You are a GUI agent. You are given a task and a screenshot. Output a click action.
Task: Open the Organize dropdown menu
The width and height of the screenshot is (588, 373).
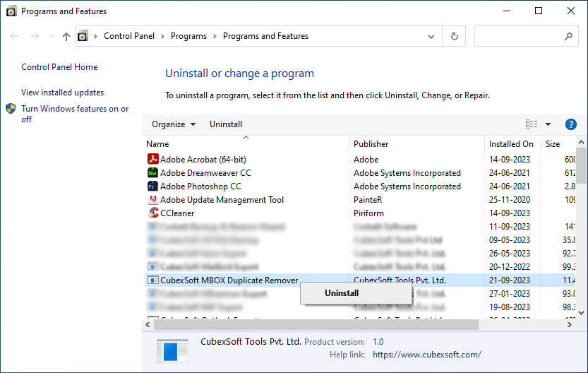click(x=174, y=124)
